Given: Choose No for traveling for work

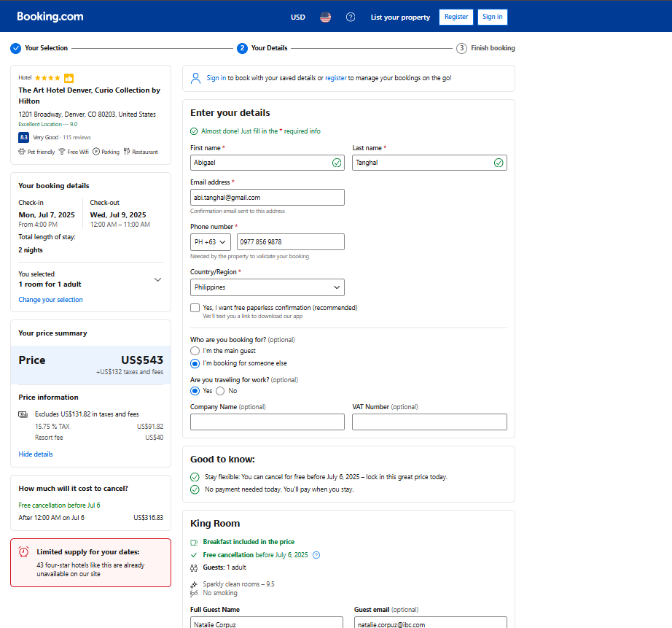Looking at the screenshot, I should coord(220,391).
